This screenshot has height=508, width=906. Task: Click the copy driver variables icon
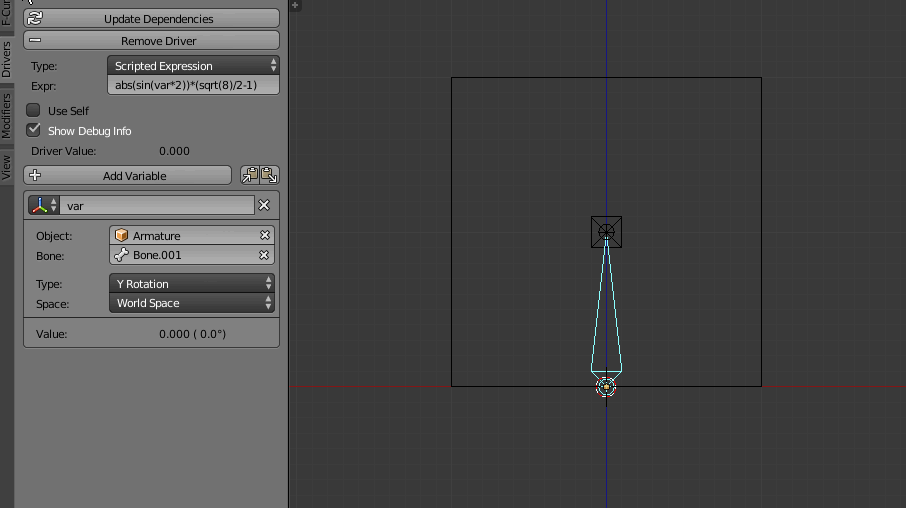point(250,175)
